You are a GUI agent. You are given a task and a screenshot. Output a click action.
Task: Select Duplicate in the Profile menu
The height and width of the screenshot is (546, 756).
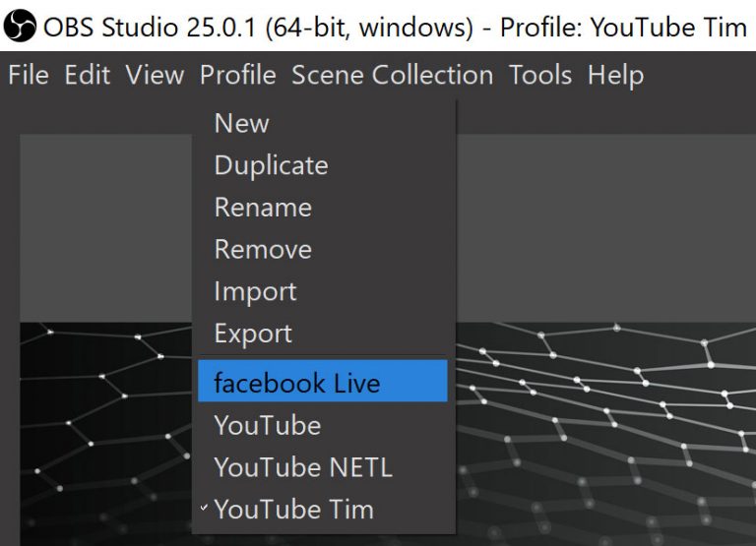[x=271, y=165]
